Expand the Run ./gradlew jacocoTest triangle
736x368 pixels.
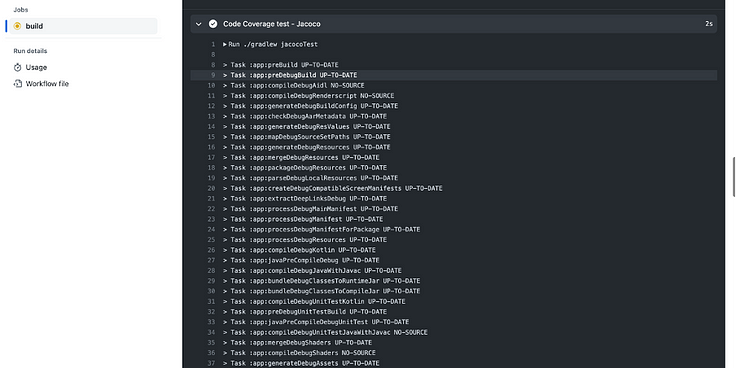click(225, 45)
